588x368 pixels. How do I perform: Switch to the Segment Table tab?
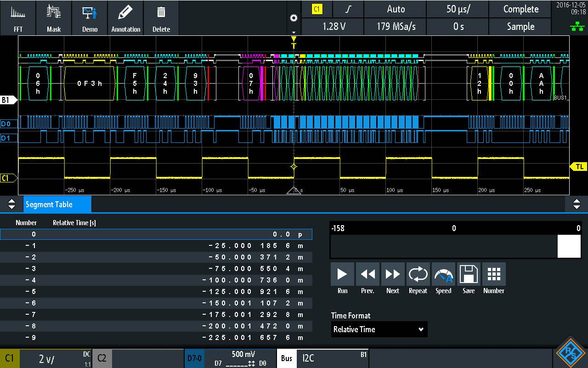click(x=57, y=204)
